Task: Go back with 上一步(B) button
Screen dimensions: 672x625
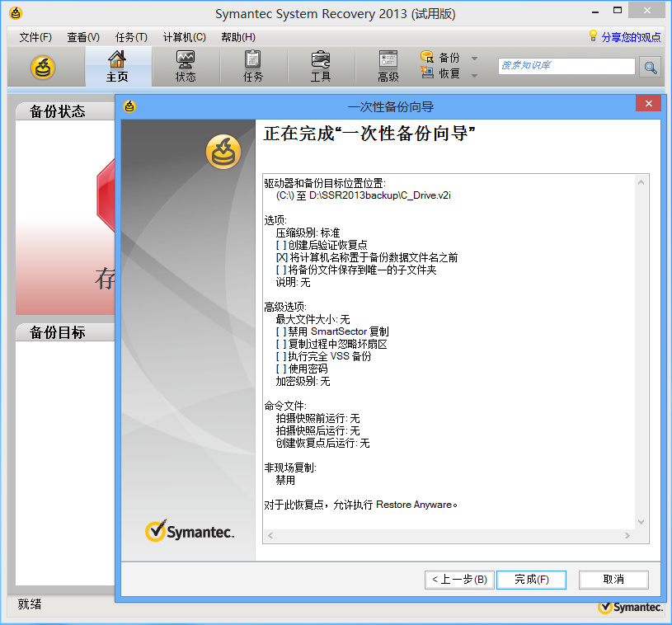Action: coord(459,580)
